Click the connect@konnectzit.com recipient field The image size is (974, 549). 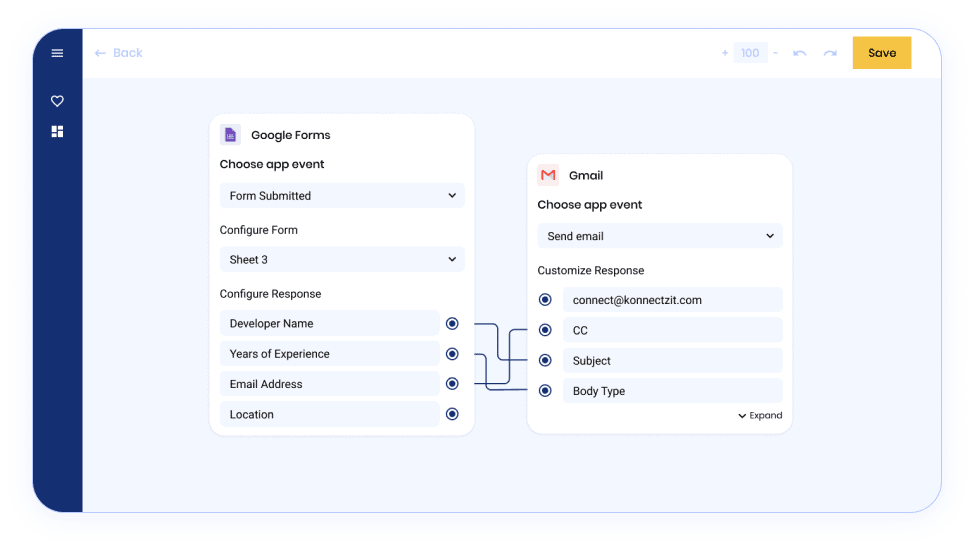(673, 300)
